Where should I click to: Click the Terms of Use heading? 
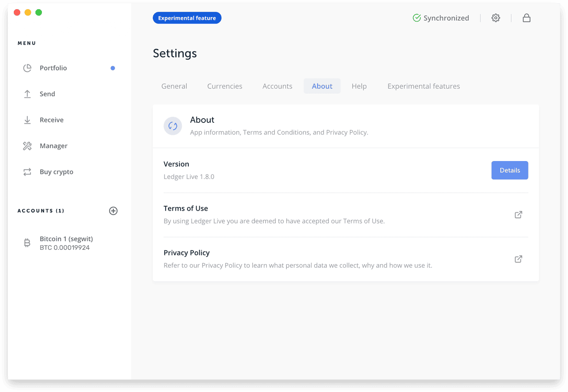185,208
